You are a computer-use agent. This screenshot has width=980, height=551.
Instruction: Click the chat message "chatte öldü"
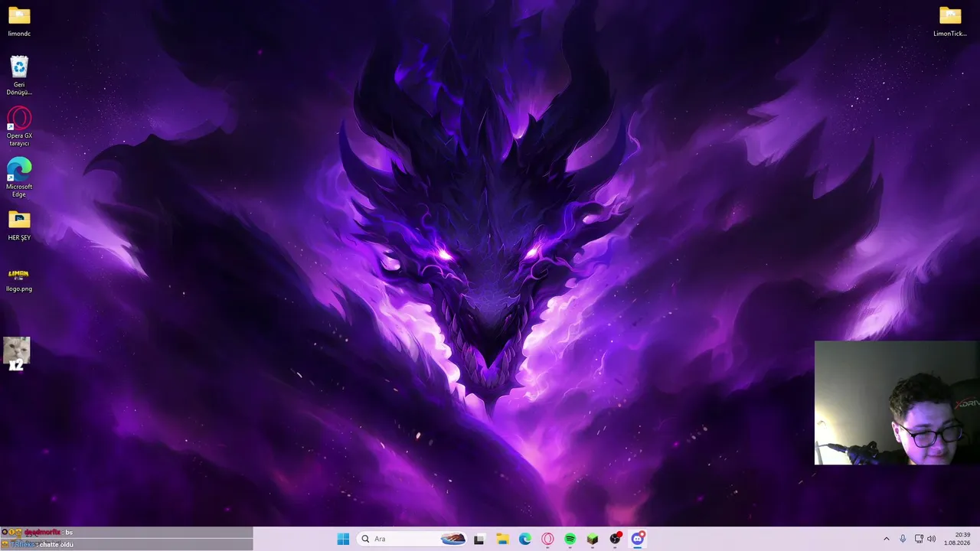coord(57,545)
